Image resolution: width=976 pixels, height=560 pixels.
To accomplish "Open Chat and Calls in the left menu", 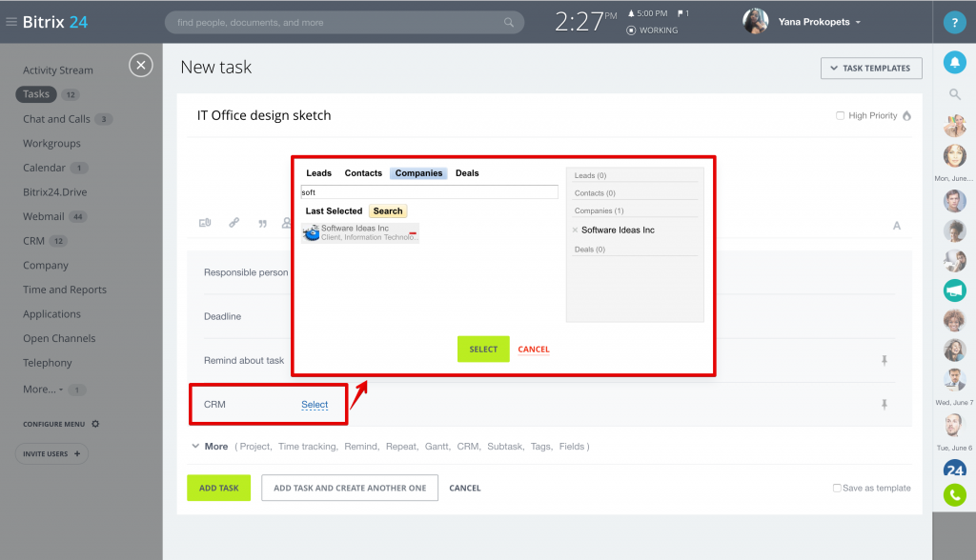I will pos(56,119).
